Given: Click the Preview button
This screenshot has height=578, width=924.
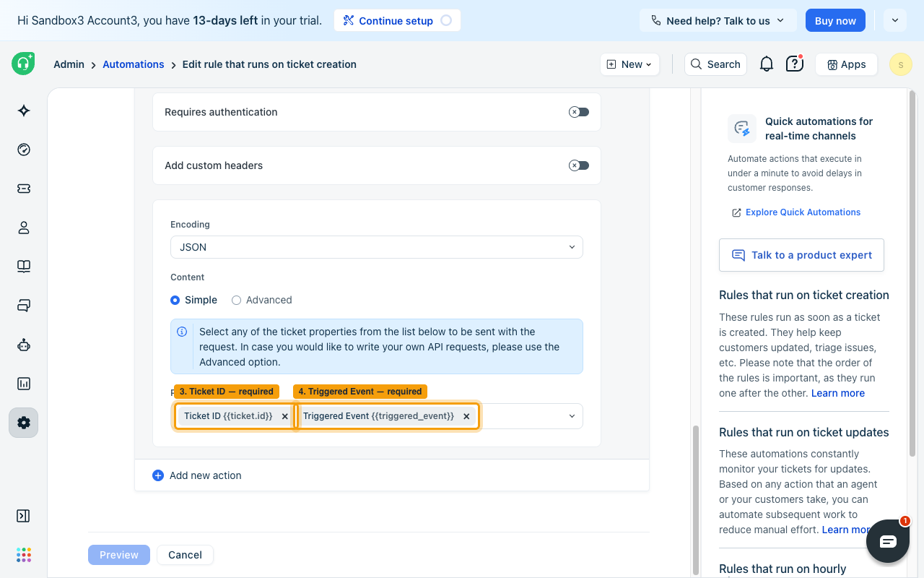Looking at the screenshot, I should 119,555.
